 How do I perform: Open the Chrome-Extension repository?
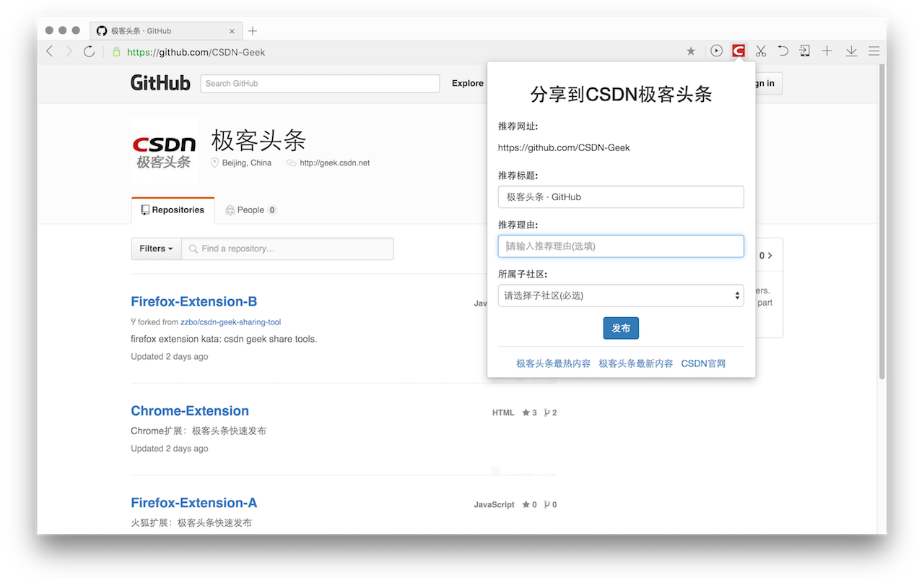click(x=190, y=410)
